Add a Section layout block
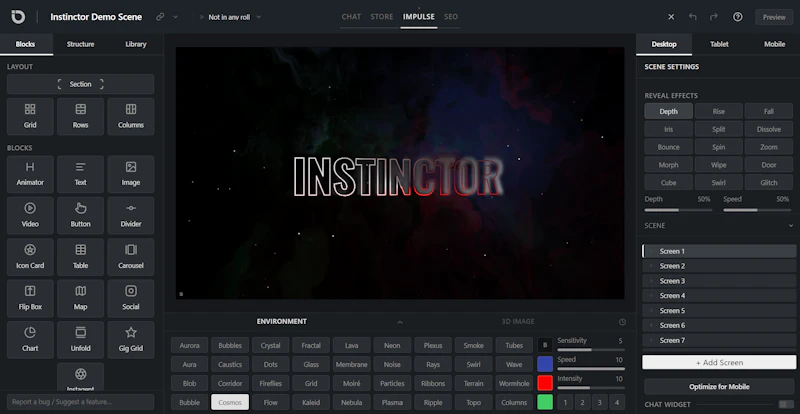800x414 pixels. click(81, 84)
